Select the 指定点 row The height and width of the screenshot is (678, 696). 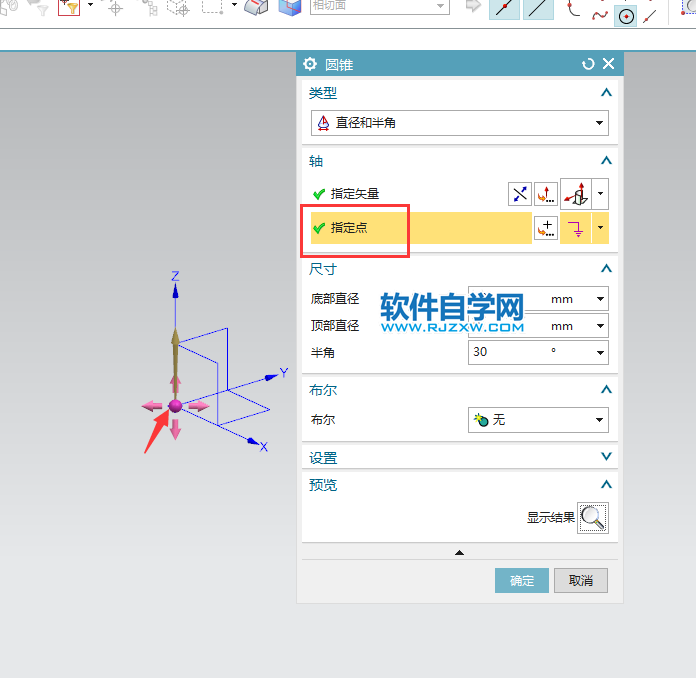point(421,228)
